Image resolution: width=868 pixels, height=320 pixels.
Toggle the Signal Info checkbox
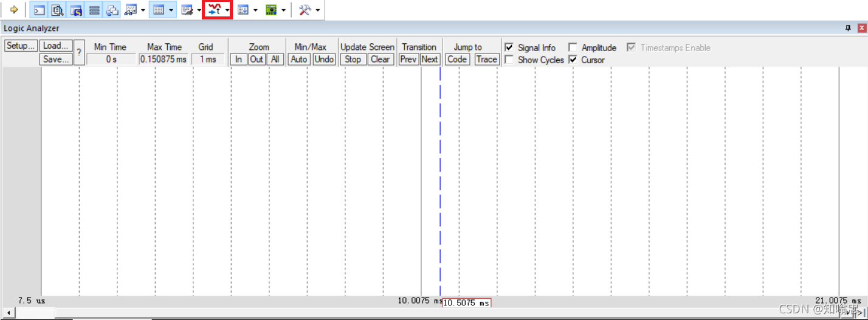pyautogui.click(x=509, y=47)
